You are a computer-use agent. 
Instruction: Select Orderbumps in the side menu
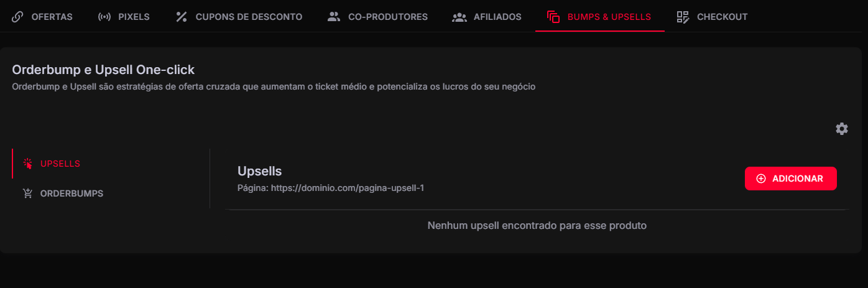(x=72, y=193)
